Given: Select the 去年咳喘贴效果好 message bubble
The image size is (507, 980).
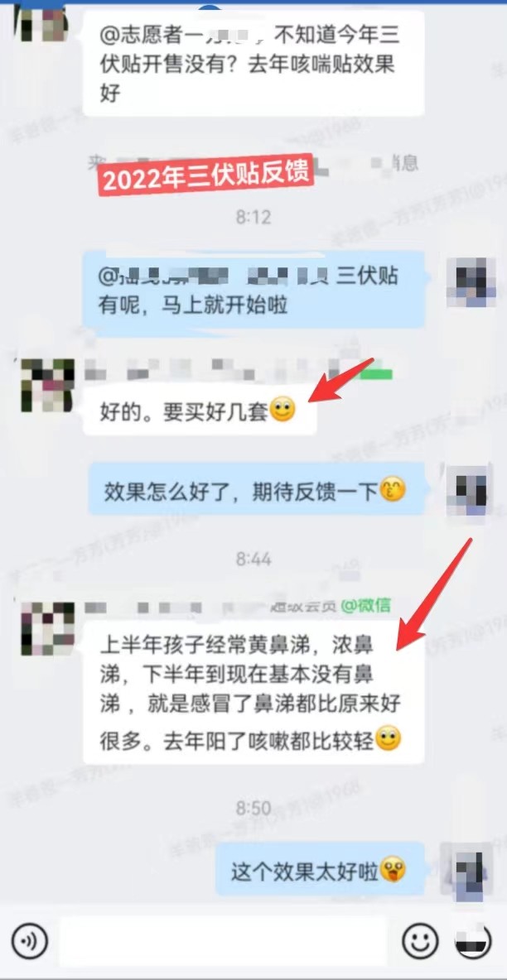Looking at the screenshot, I should coord(254,63).
